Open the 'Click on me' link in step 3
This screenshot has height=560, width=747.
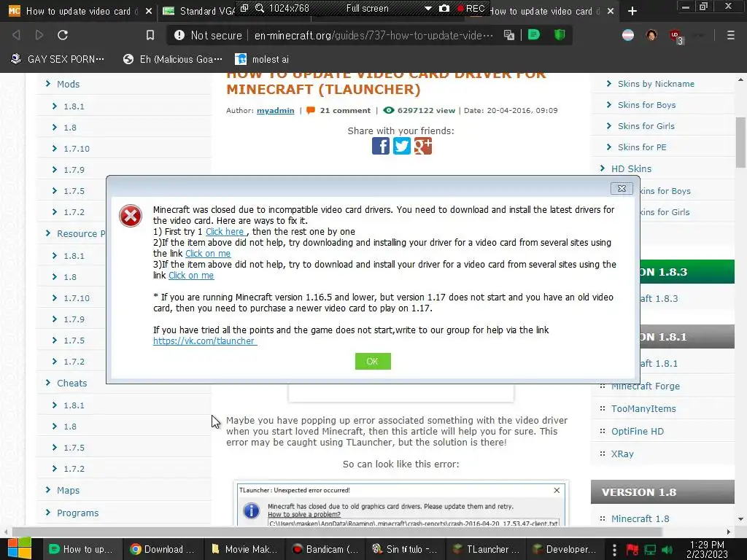191,275
